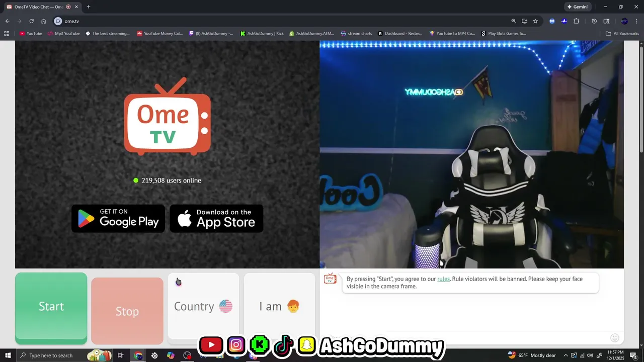This screenshot has height=362, width=644.
Task: Open the Chrome three-dot menu
Action: pyautogui.click(x=636, y=21)
